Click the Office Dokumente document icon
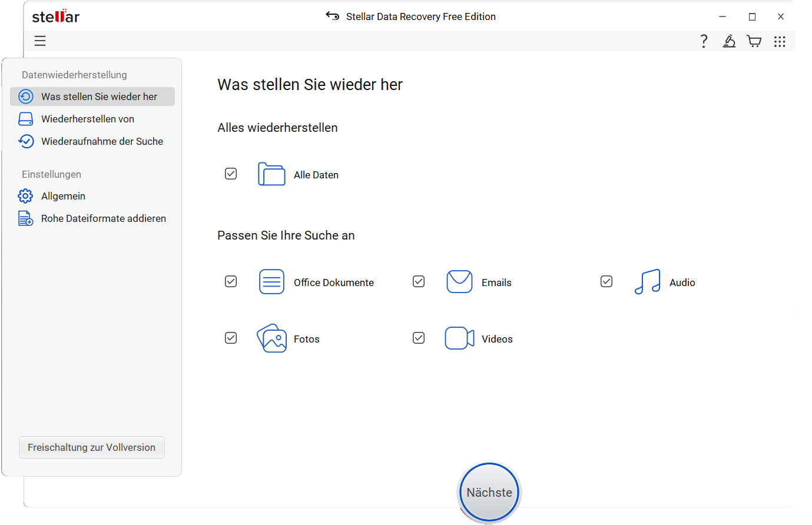The width and height of the screenshot is (812, 525). (271, 282)
